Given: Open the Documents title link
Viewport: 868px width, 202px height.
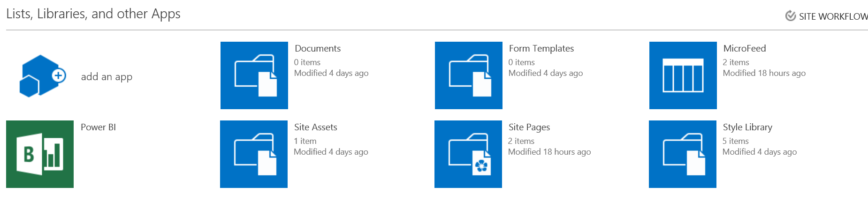Looking at the screenshot, I should pyautogui.click(x=318, y=48).
